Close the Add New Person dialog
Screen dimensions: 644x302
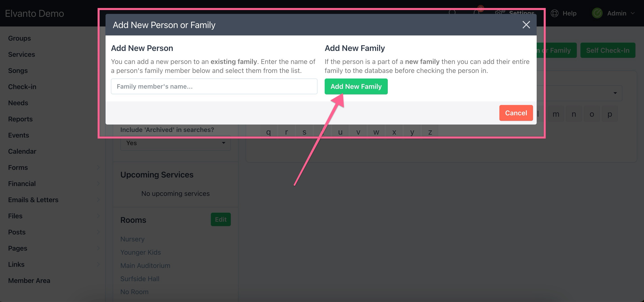tap(526, 25)
